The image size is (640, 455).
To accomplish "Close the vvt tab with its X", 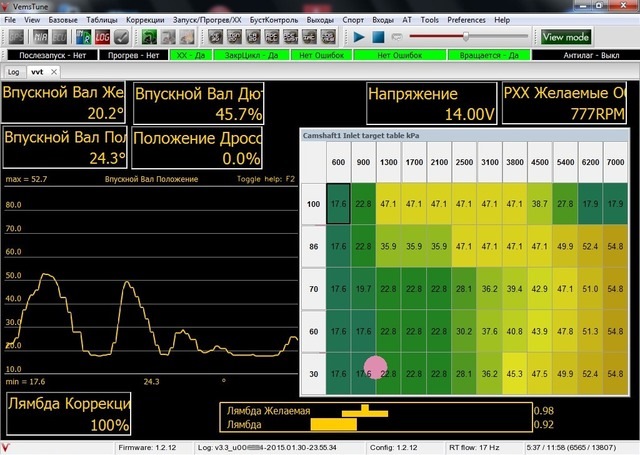I will coord(54,72).
